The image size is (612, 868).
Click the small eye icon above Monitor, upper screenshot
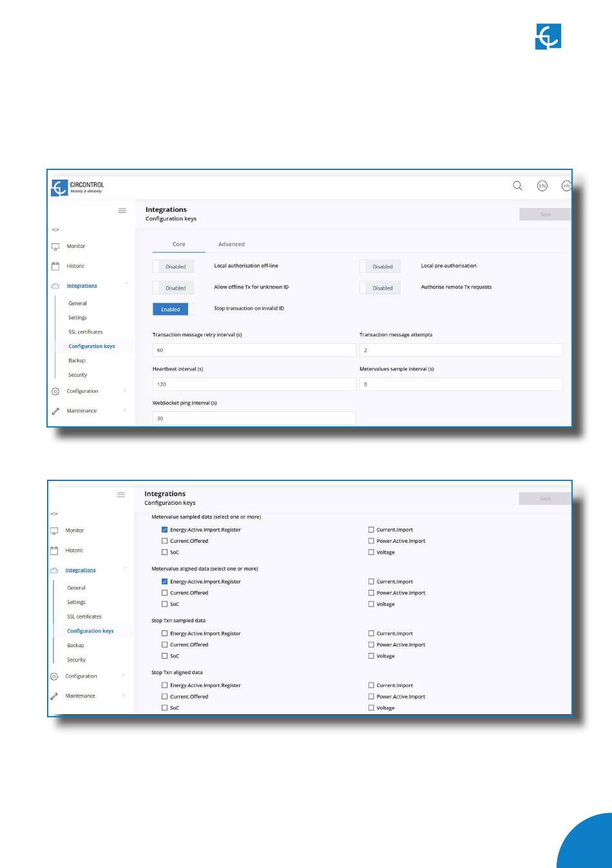(55, 229)
